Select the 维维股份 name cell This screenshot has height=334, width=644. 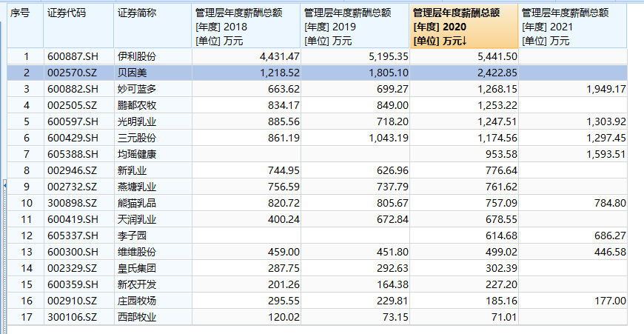coord(137,252)
